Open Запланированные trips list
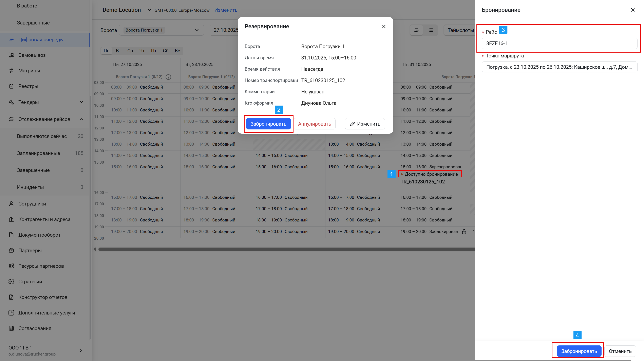 point(38,153)
